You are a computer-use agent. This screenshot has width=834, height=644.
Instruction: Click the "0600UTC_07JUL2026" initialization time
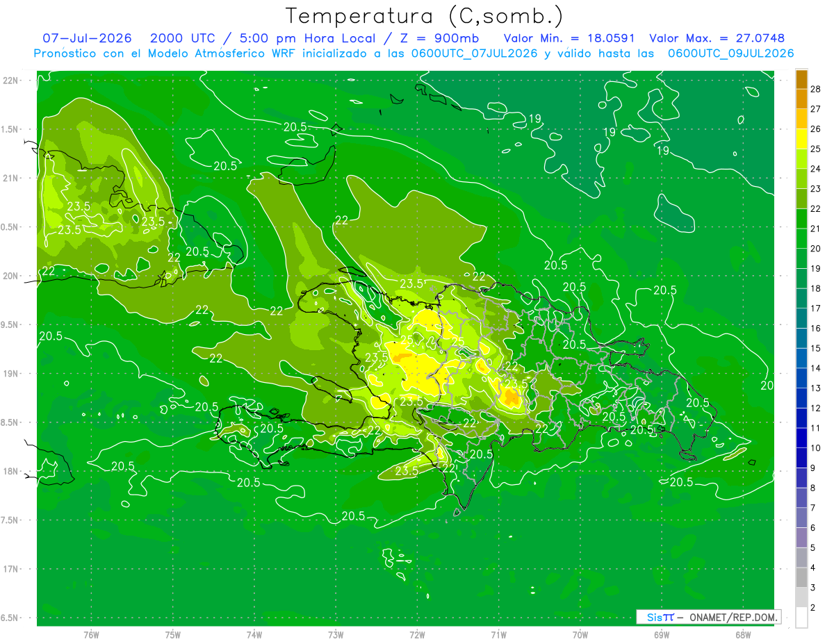pos(473,53)
